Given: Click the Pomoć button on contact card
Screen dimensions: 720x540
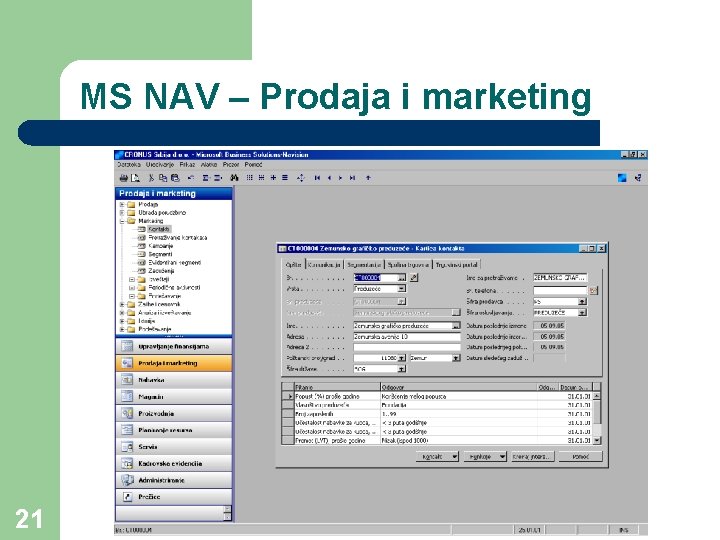Looking at the screenshot, I should click(580, 456).
